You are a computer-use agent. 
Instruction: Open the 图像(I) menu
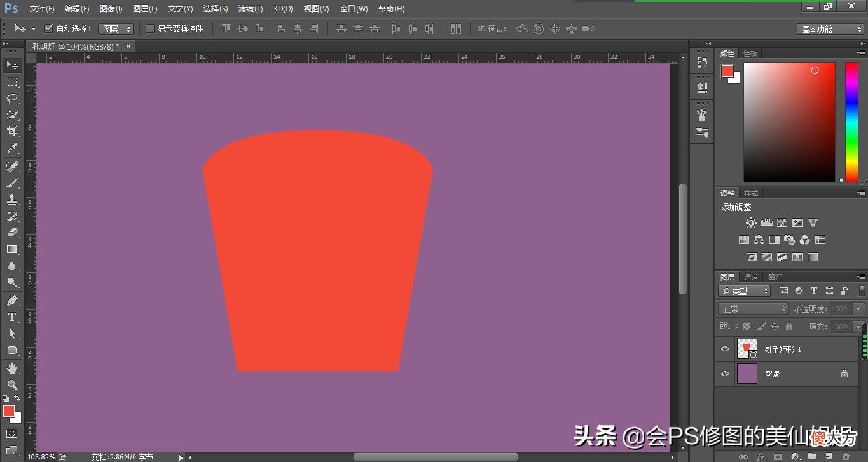pyautogui.click(x=111, y=9)
